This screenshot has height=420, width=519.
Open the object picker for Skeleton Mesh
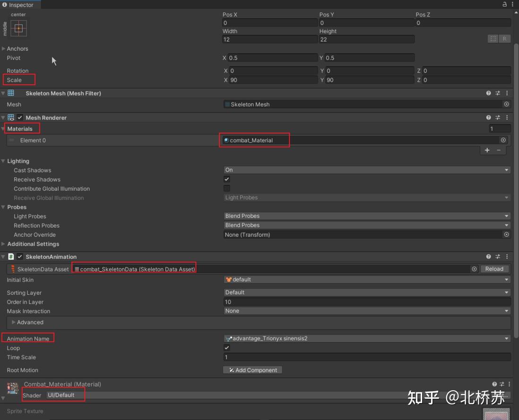tap(506, 104)
